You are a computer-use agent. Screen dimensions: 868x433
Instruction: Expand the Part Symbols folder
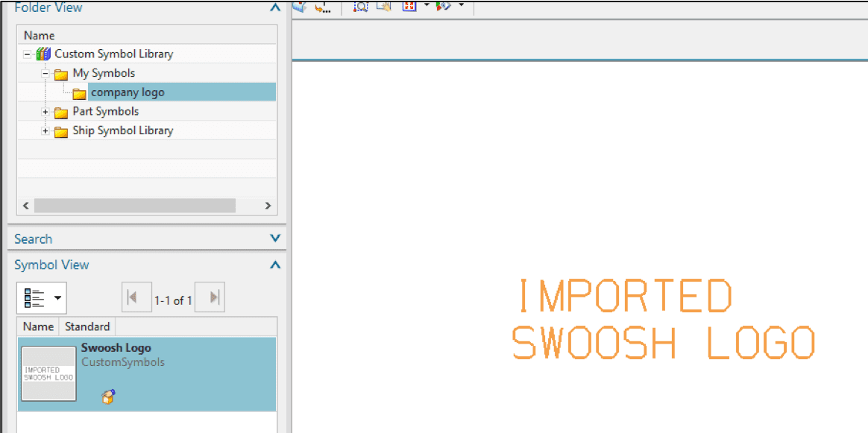[x=45, y=111]
